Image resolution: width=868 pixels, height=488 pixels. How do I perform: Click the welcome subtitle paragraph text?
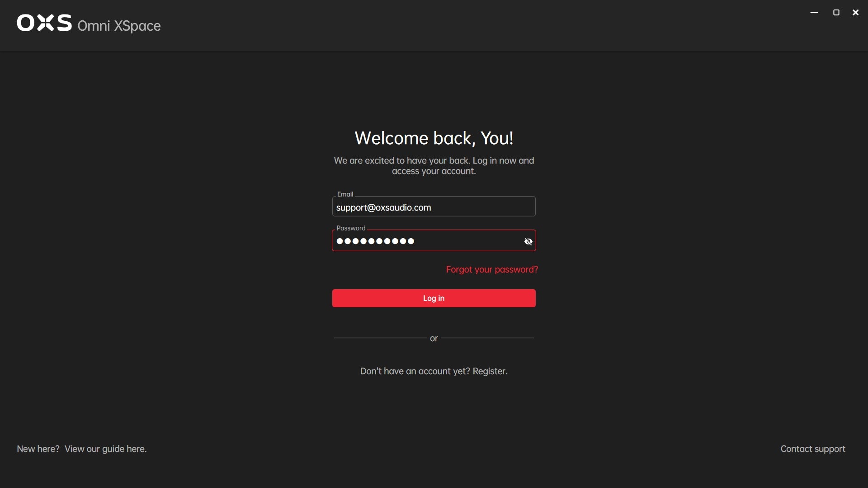tap(434, 166)
